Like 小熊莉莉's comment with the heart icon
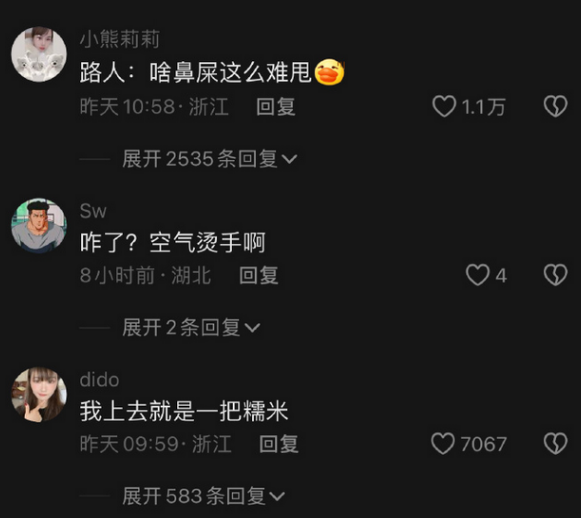Viewport: 581px width, 518px height. [444, 106]
